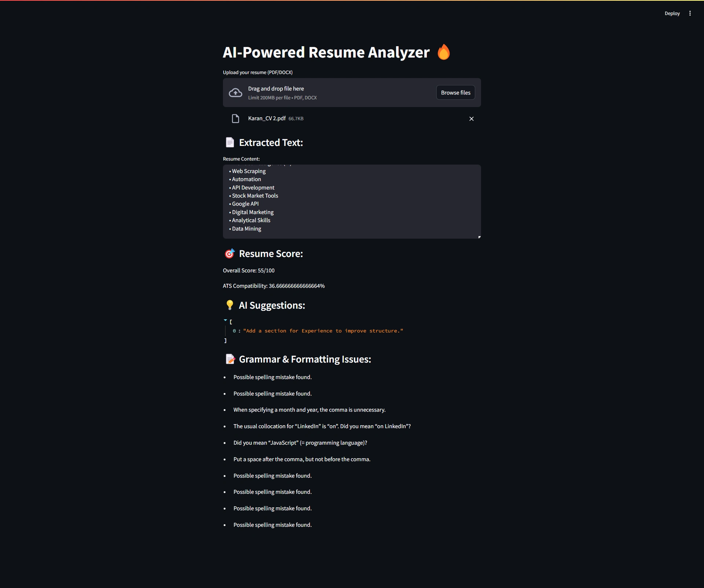Click the target icon beside Resume Score

[x=230, y=253]
